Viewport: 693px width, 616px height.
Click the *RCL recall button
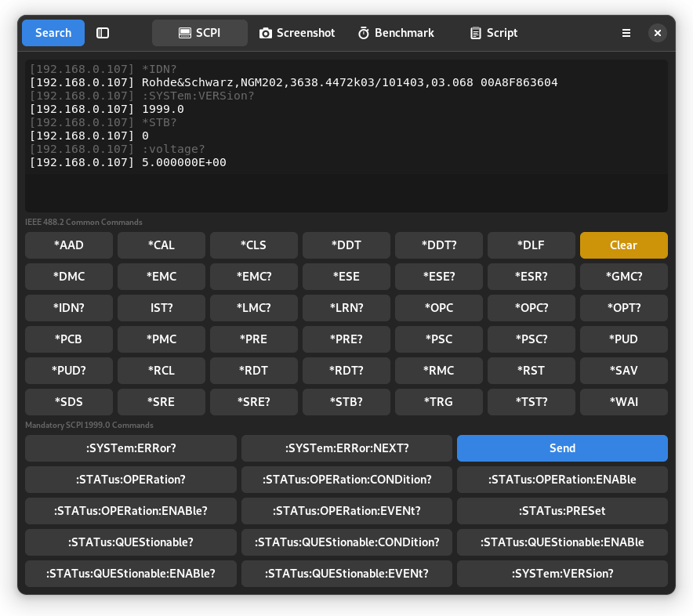(x=161, y=371)
